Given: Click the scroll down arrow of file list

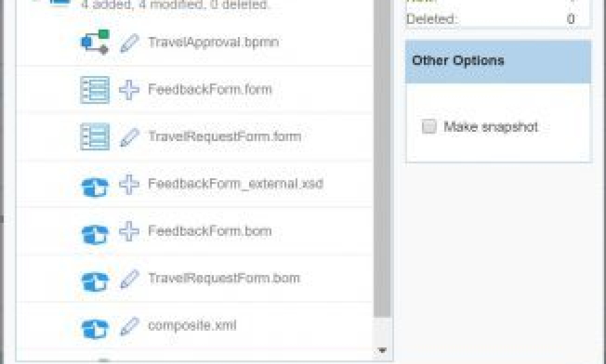Looking at the screenshot, I should [382, 350].
